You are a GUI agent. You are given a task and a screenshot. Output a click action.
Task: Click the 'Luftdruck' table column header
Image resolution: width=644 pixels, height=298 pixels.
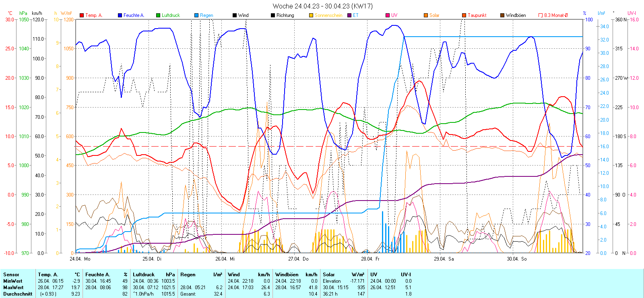144,275
